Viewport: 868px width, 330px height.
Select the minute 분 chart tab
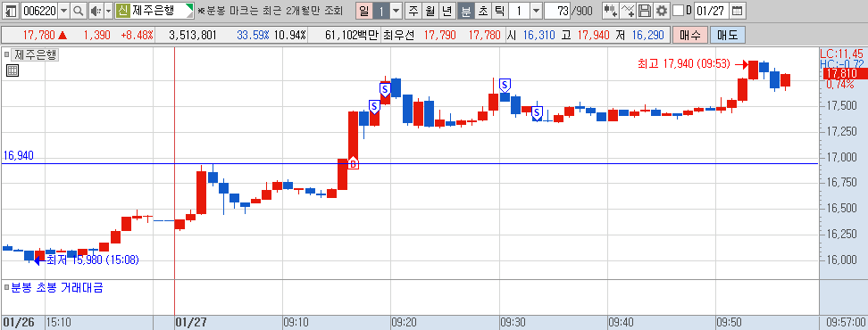tap(465, 10)
